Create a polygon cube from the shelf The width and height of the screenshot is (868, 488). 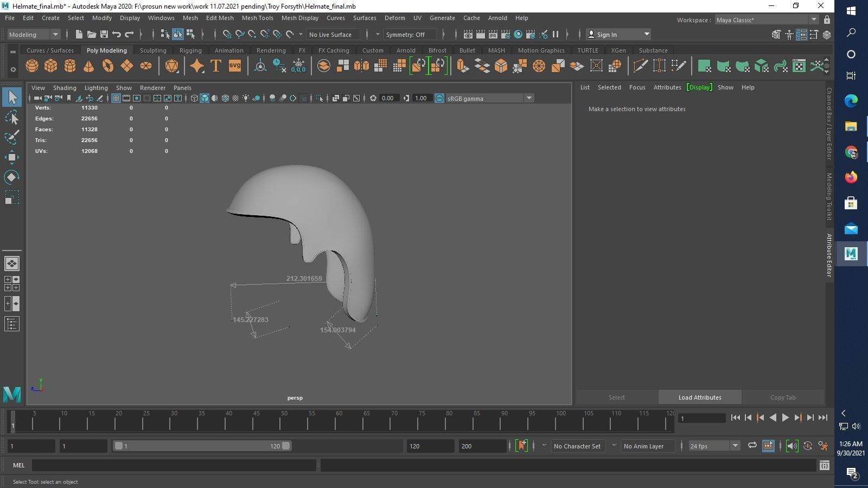click(x=51, y=66)
